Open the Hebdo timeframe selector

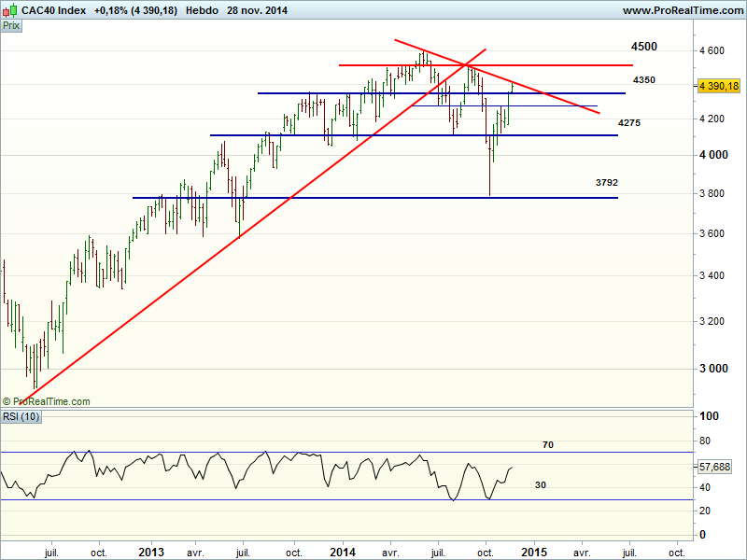pos(201,10)
